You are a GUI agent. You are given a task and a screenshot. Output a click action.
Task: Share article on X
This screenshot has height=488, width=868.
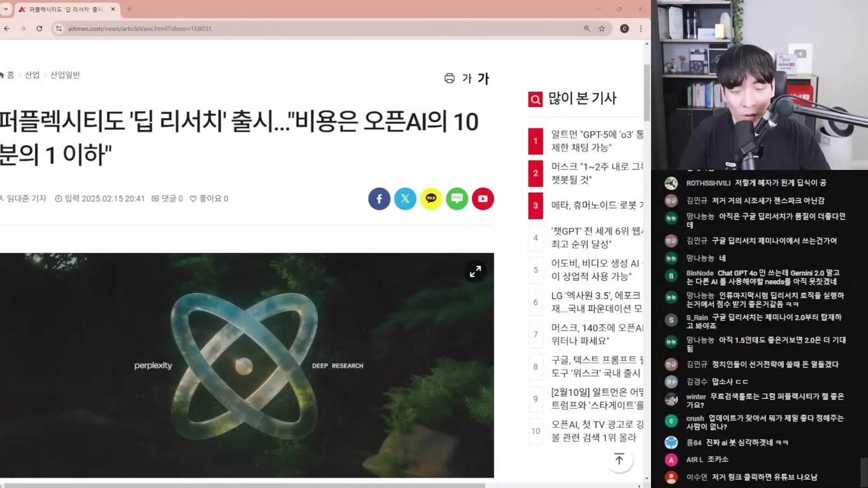click(x=405, y=199)
